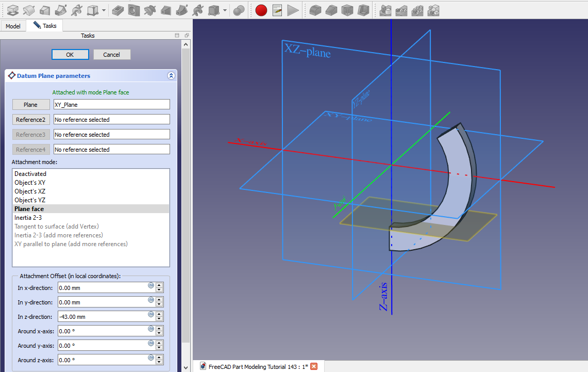Start macro recording with red circle
The image size is (588, 372).
(x=261, y=10)
